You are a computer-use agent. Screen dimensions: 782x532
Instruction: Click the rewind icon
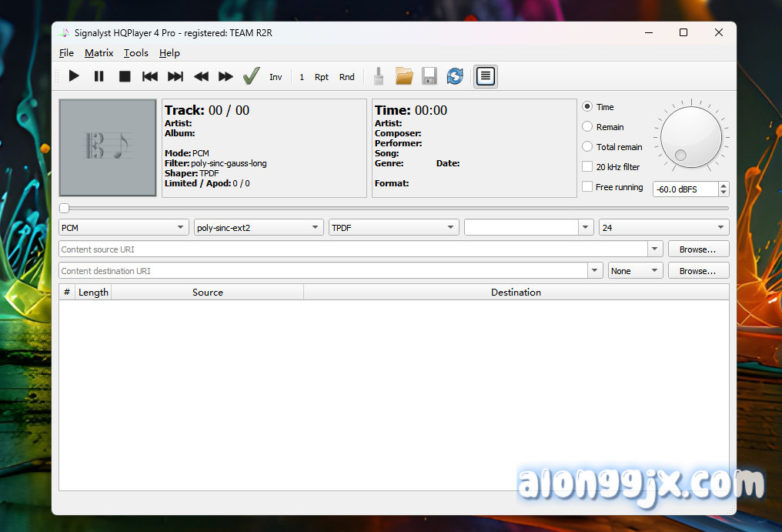201,76
